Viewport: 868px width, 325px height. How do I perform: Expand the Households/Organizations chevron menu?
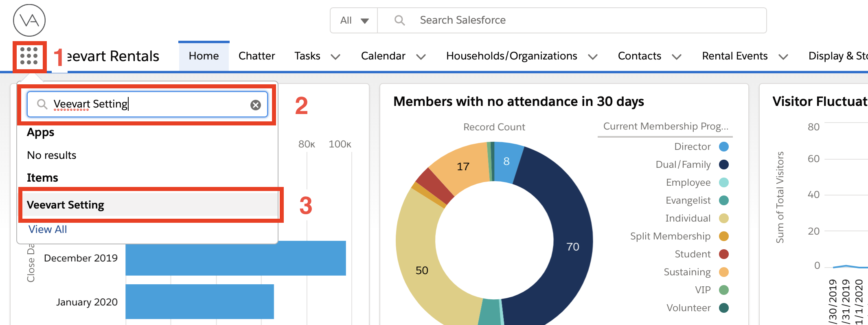(x=593, y=57)
